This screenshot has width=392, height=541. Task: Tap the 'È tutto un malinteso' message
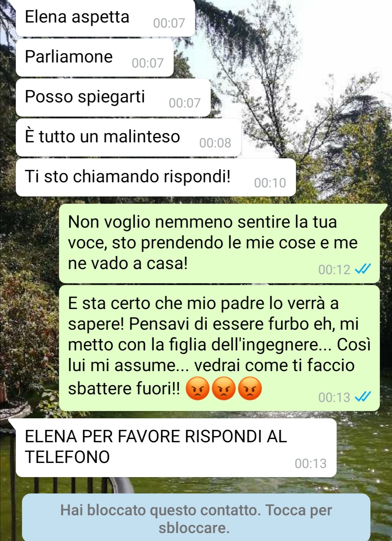pyautogui.click(x=128, y=137)
